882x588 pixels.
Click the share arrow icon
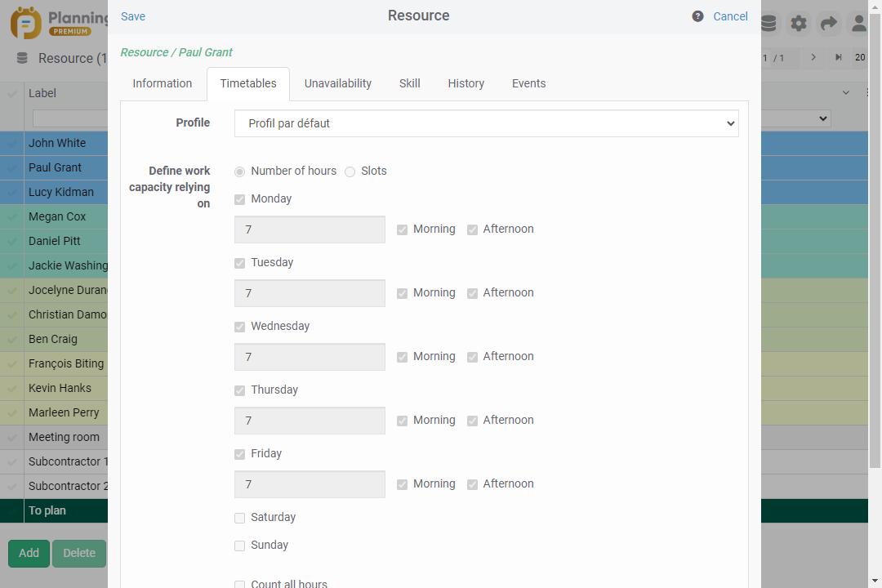pos(829,23)
